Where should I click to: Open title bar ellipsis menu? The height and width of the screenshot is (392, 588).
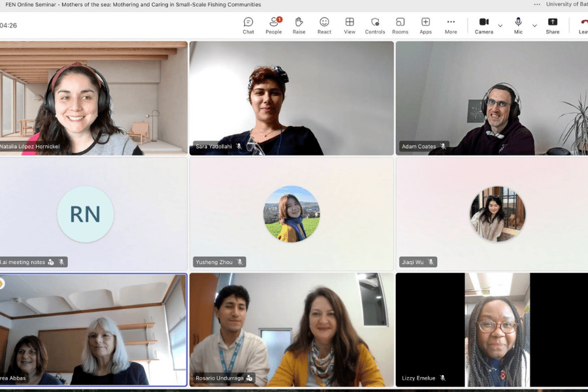point(537,5)
